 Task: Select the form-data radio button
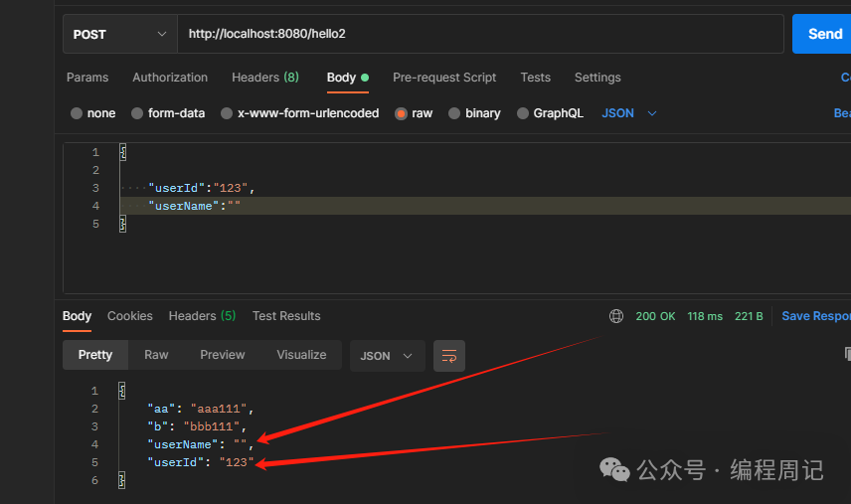pos(137,113)
